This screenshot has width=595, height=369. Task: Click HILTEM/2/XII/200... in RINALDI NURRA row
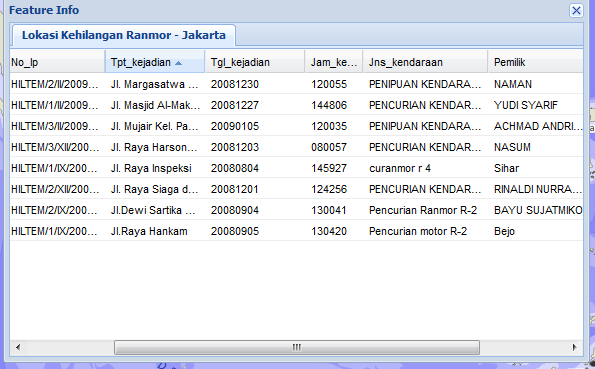coord(55,189)
